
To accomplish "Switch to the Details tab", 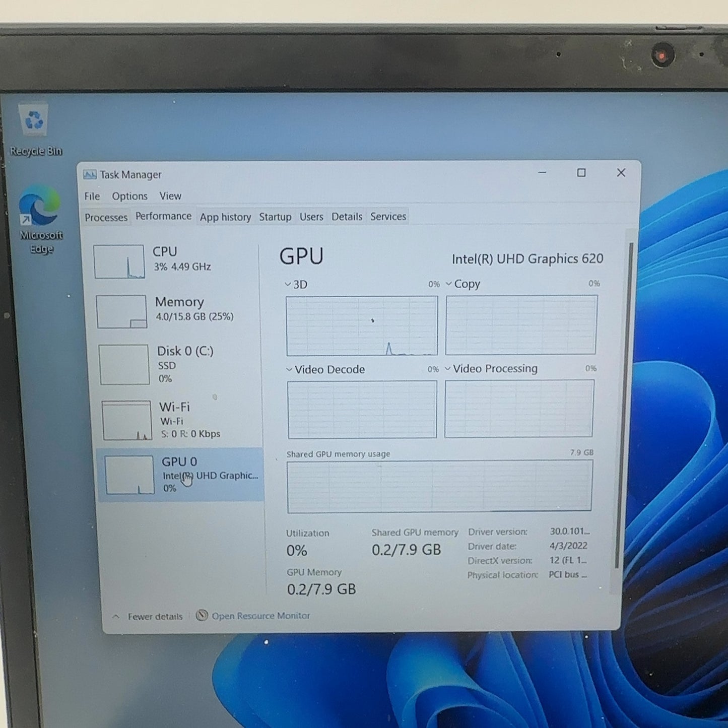I will (347, 217).
